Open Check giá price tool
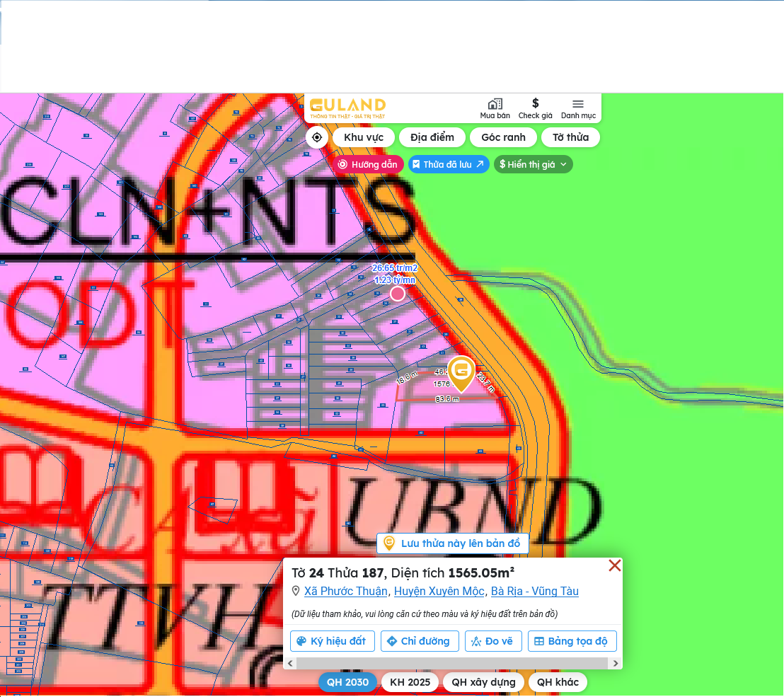The height and width of the screenshot is (697, 784). point(535,108)
